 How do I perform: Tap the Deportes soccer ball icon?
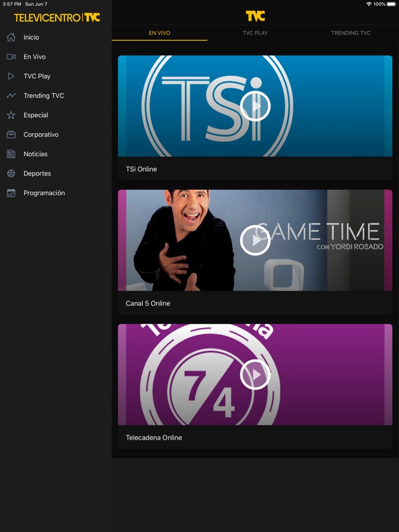click(11, 174)
